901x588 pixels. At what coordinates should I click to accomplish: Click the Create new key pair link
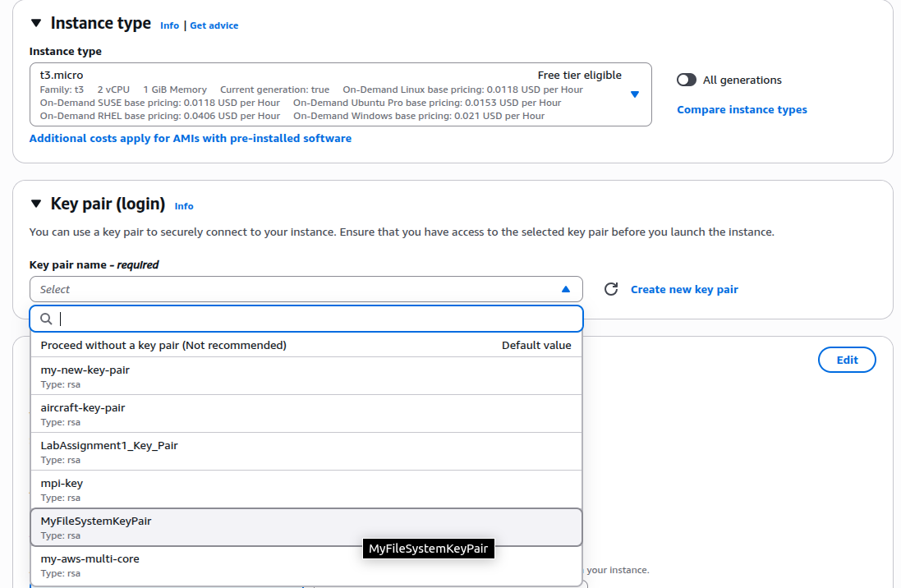point(684,289)
